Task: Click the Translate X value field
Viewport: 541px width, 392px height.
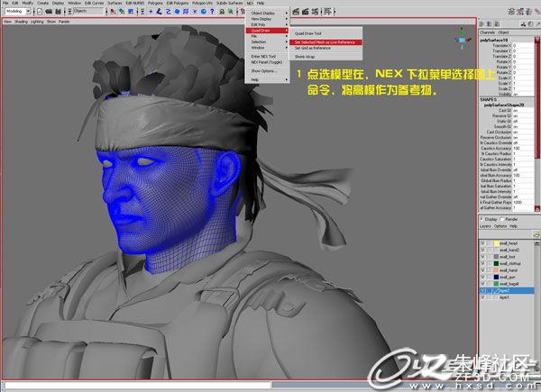Action: [x=523, y=46]
